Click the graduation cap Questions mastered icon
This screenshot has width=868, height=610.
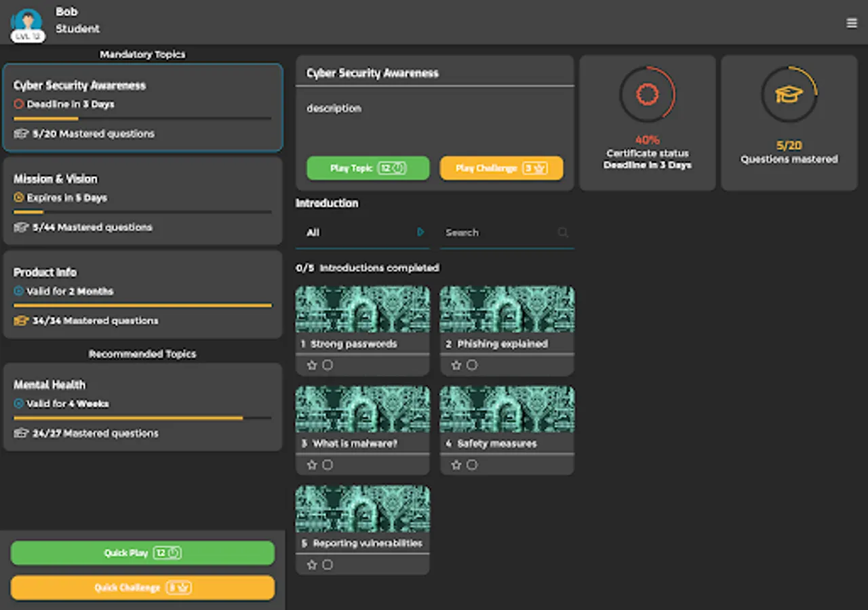pyautogui.click(x=789, y=94)
